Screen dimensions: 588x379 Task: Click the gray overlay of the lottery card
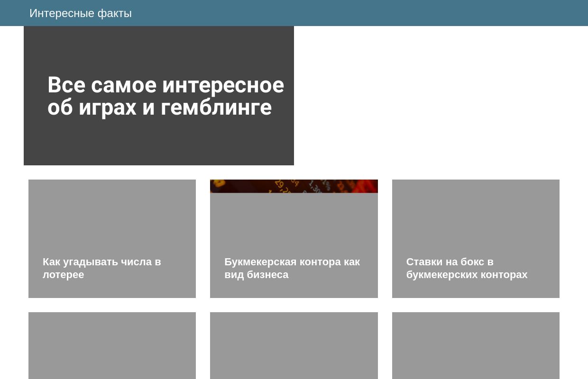click(112, 223)
